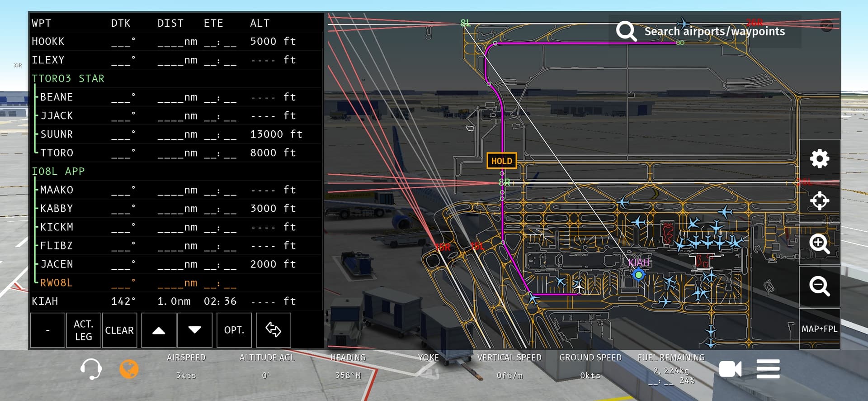Image resolution: width=868 pixels, height=401 pixels.
Task: Select the KICKM waypoint row
Action: 176,227
